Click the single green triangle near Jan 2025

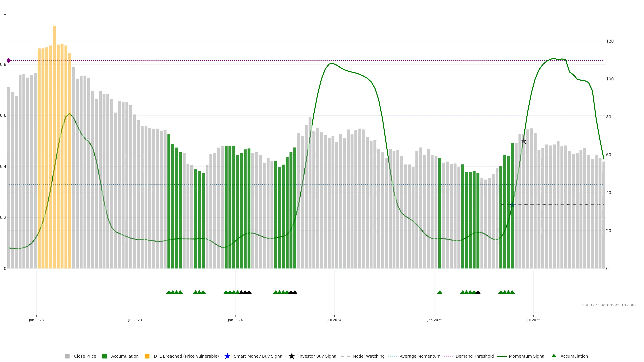tap(440, 292)
